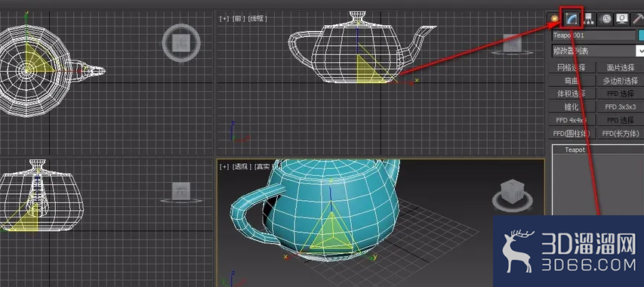Viewport: 644px width, 287px height.
Task: Apply the 体积选择 modifier
Action: 572,94
